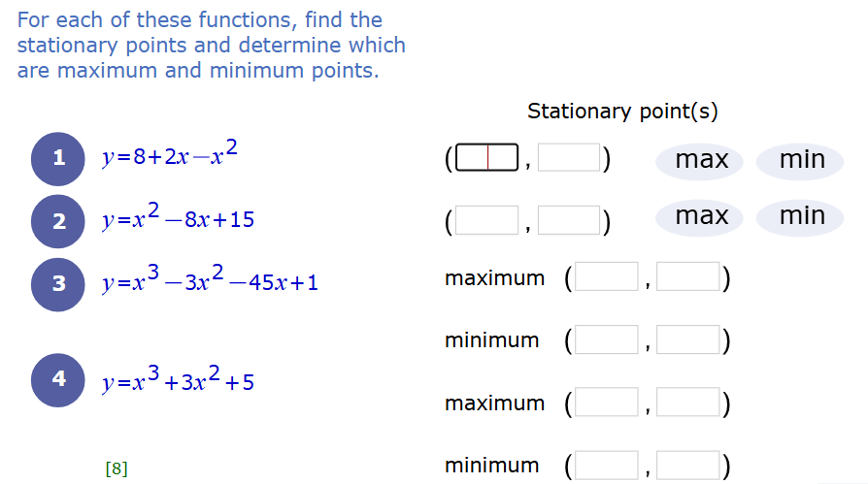
Task: Click the number 2 question circle
Action: point(58,221)
